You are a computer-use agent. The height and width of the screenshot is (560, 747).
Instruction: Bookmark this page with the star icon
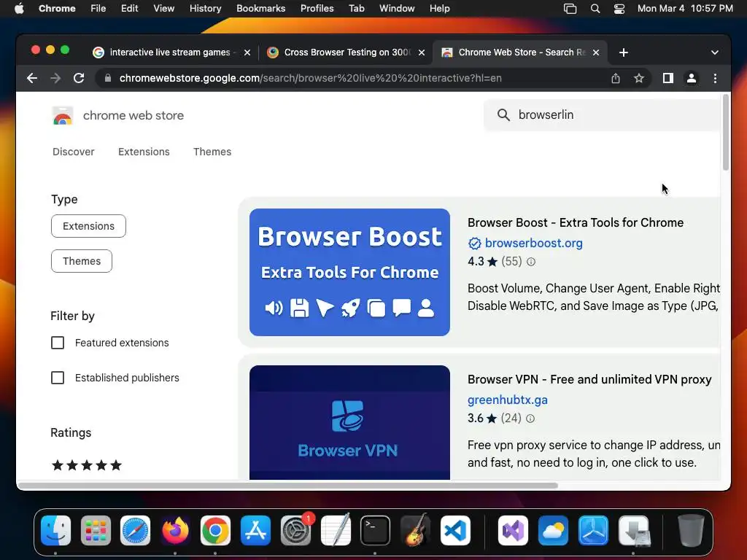click(x=639, y=78)
